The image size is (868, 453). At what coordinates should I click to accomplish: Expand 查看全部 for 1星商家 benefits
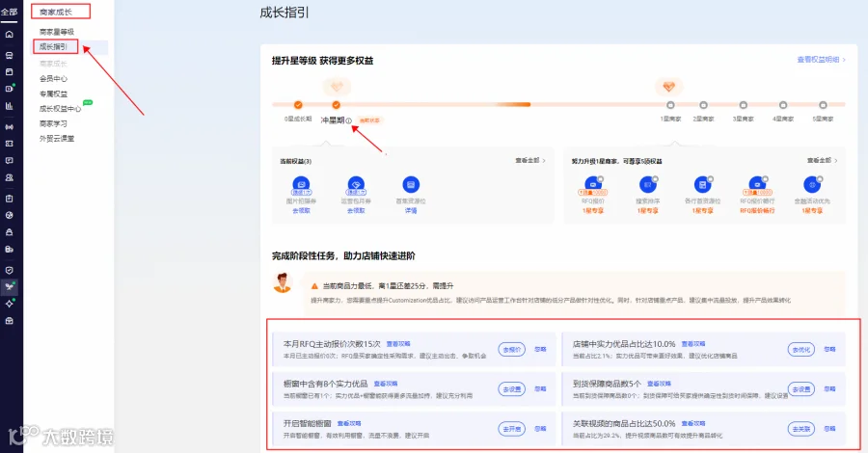point(822,160)
